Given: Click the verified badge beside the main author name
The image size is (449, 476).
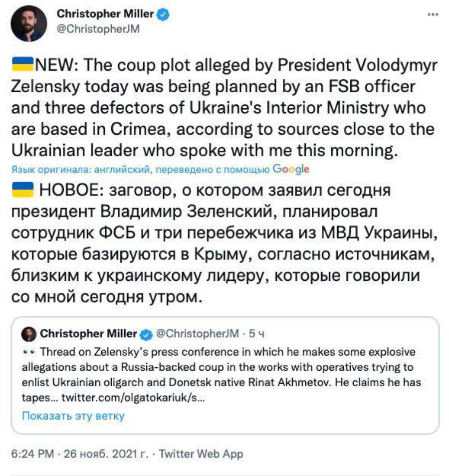Looking at the screenshot, I should (x=163, y=15).
